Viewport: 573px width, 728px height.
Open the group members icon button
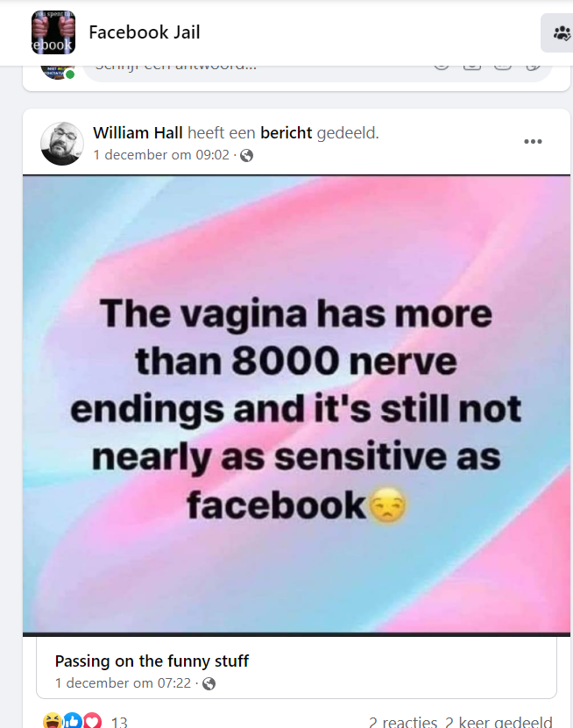click(561, 33)
